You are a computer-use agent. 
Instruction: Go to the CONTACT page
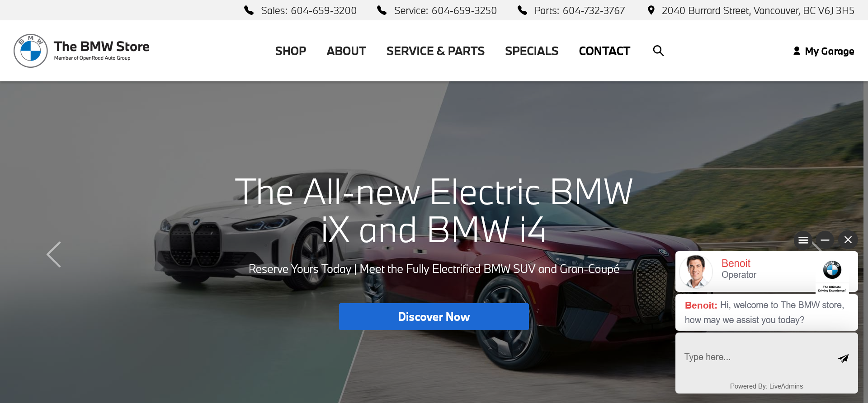(604, 51)
